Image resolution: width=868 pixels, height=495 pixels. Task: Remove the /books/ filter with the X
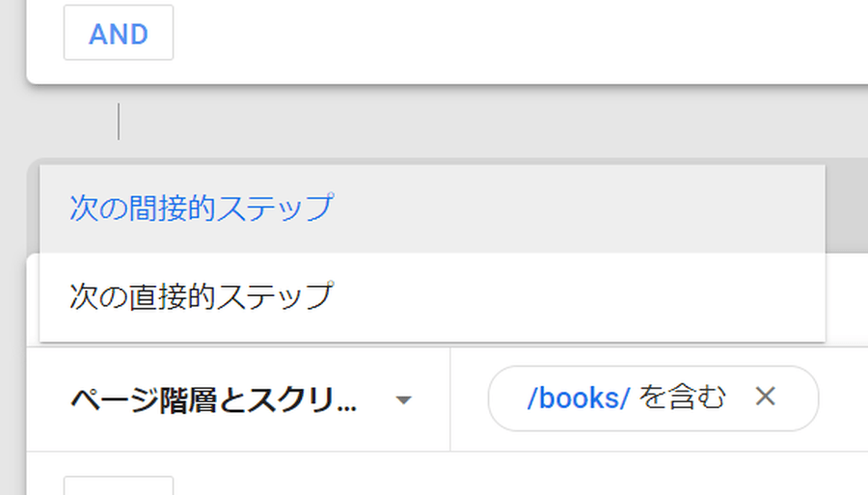point(765,397)
